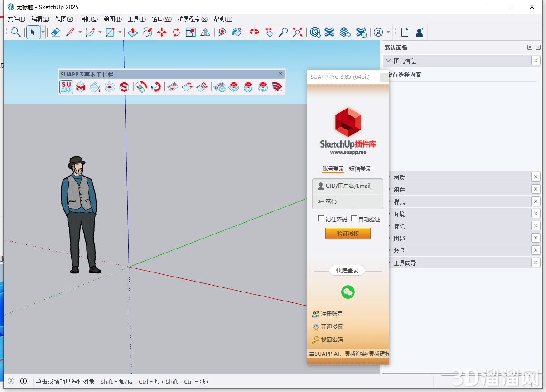The height and width of the screenshot is (392, 546).
Task: Open the 扩展程序(x) menu
Action: click(193, 19)
